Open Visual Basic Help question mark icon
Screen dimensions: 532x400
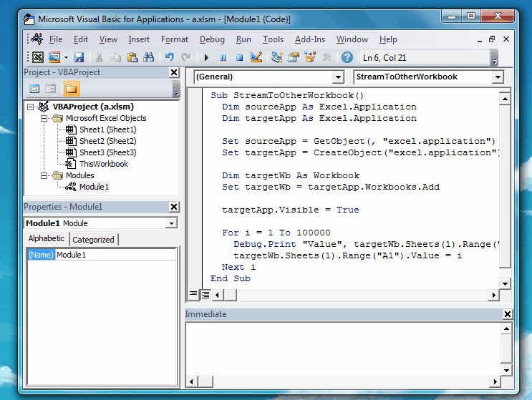click(x=347, y=57)
